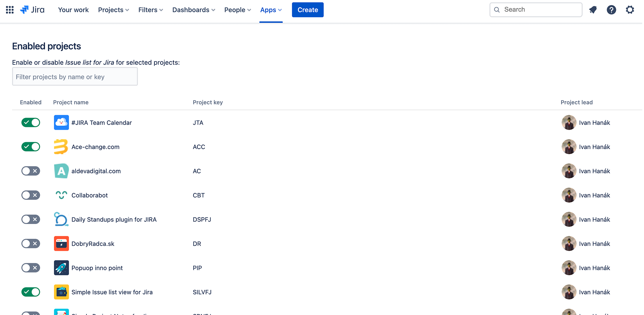Click the DSPFJ project key
Image resolution: width=644 pixels, height=315 pixels.
click(x=202, y=219)
